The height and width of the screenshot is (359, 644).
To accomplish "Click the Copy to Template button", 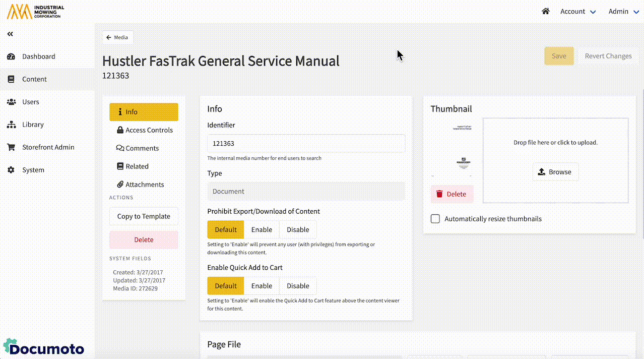I will (144, 216).
